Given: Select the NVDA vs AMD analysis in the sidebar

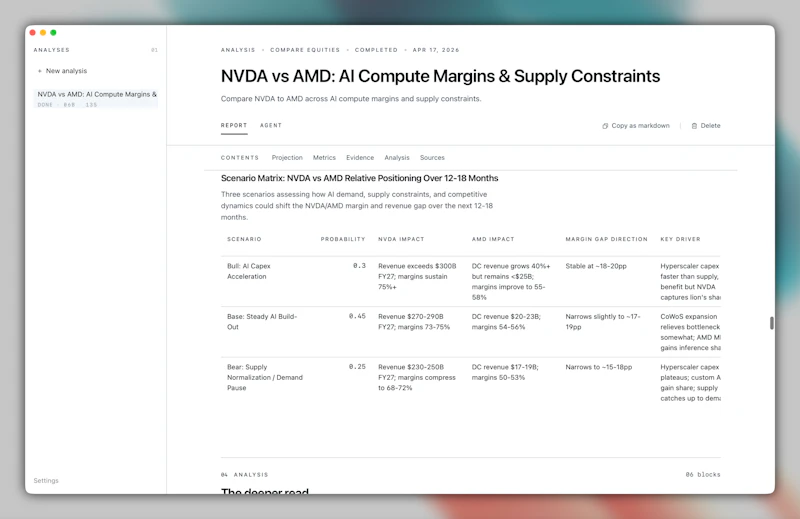Looking at the screenshot, I should [x=96, y=99].
